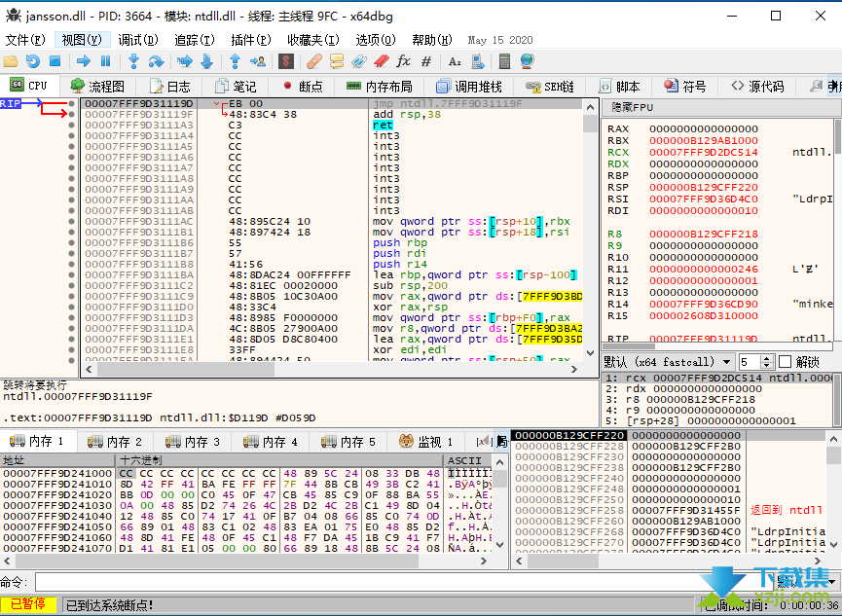The image size is (842, 616).
Task: Click the Trace Into toolbar icon
Action: click(185, 61)
